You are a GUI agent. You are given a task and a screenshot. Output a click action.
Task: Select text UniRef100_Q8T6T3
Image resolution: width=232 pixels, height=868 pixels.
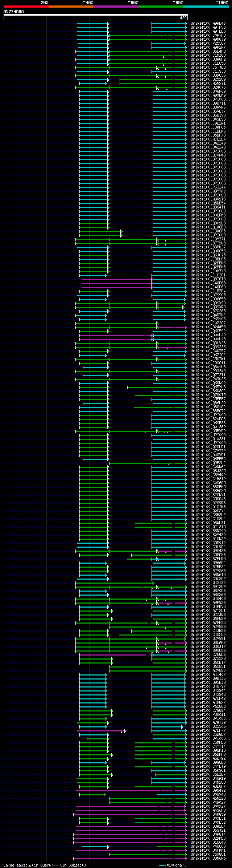tap(208, 279)
